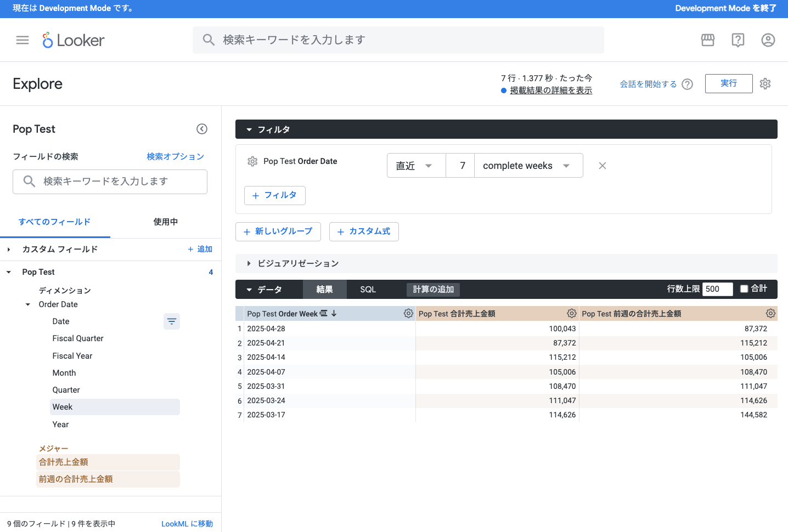Switch to the SQL tab
Image resolution: width=788 pixels, height=532 pixels.
pyautogui.click(x=368, y=290)
